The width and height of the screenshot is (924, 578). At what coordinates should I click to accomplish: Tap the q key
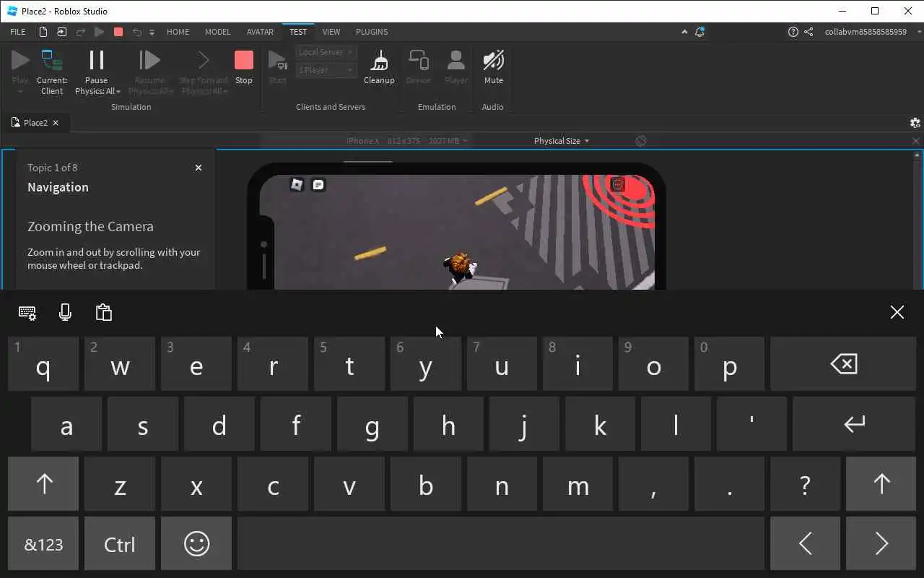[43, 363]
